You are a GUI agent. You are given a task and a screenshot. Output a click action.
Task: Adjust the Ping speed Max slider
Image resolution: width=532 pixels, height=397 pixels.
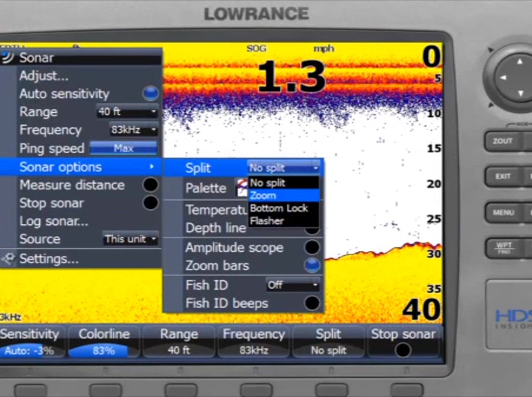click(x=124, y=148)
